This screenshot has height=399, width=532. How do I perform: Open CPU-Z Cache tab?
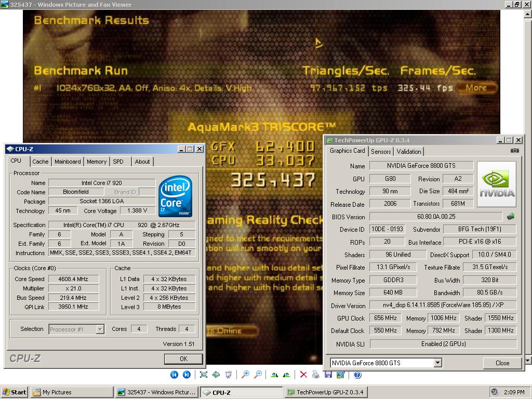pos(41,162)
